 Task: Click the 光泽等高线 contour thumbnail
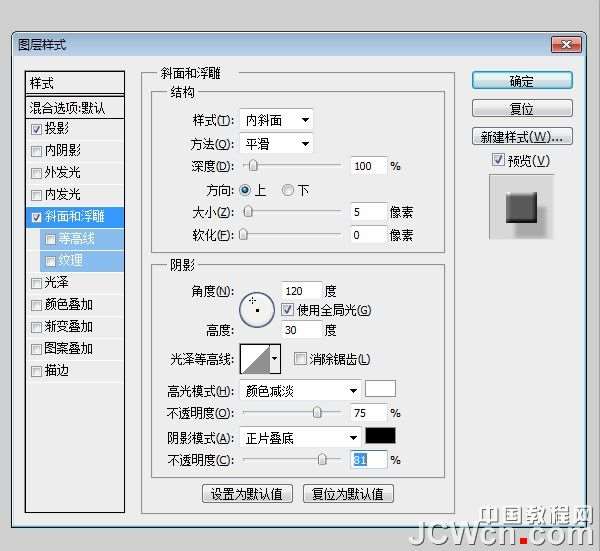click(255, 359)
